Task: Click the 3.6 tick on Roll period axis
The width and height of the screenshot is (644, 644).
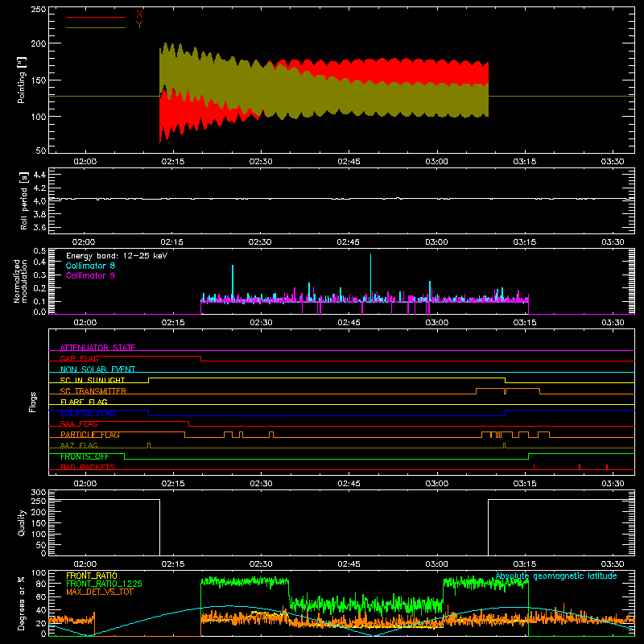Action: tap(39, 227)
